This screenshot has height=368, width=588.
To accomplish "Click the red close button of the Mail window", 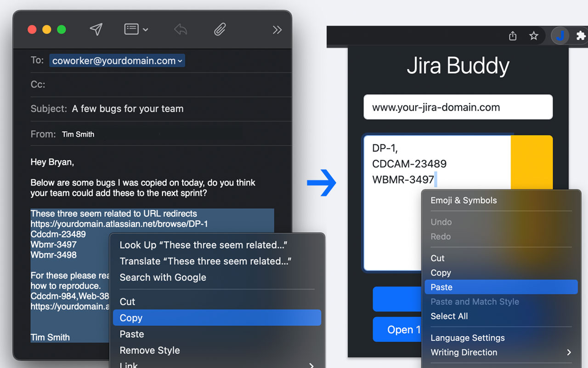I will coord(32,29).
